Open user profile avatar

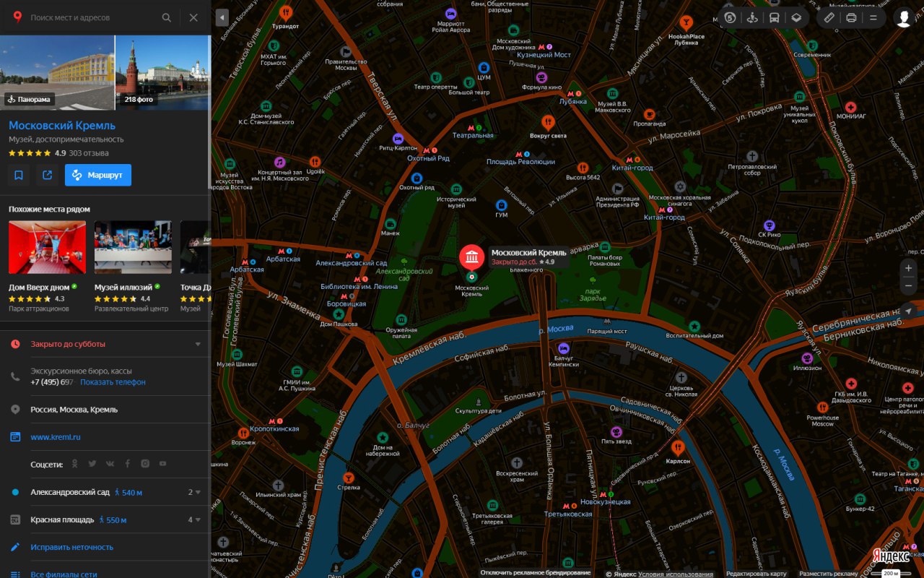[904, 17]
